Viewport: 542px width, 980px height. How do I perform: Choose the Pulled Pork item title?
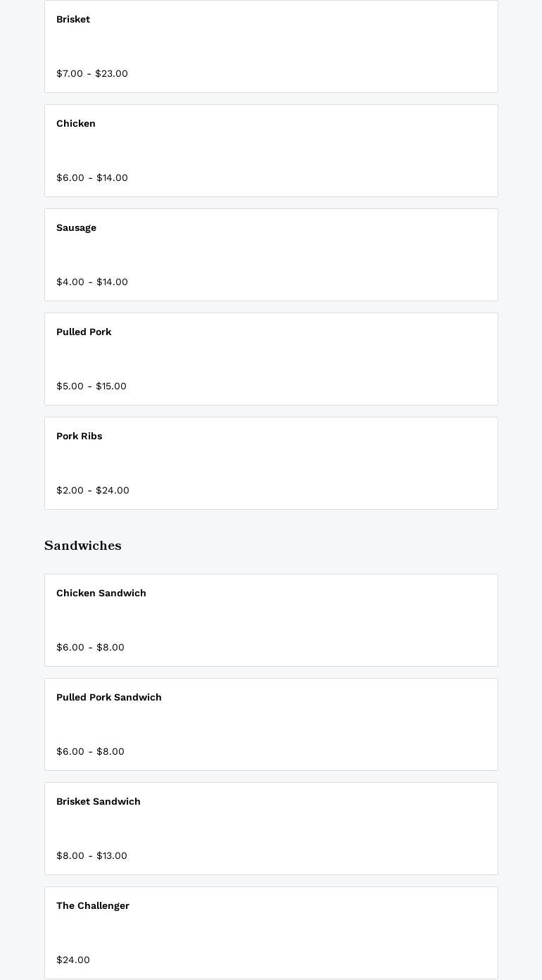pyautogui.click(x=84, y=332)
